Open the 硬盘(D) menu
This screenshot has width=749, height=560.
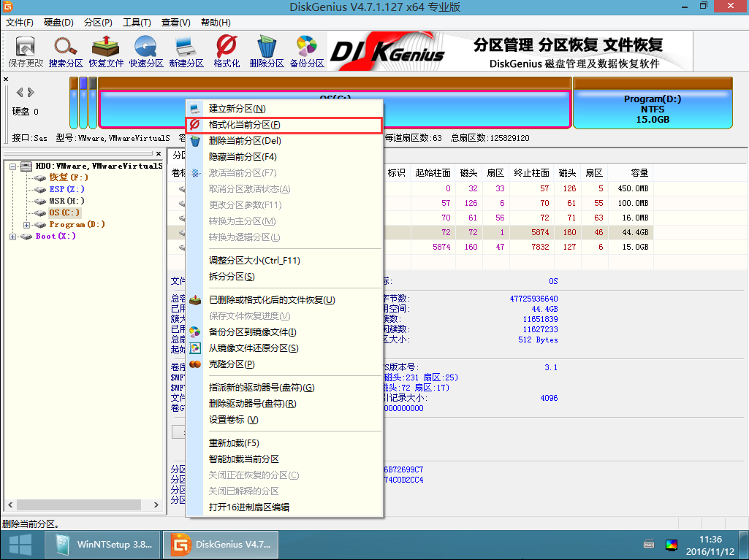(58, 23)
